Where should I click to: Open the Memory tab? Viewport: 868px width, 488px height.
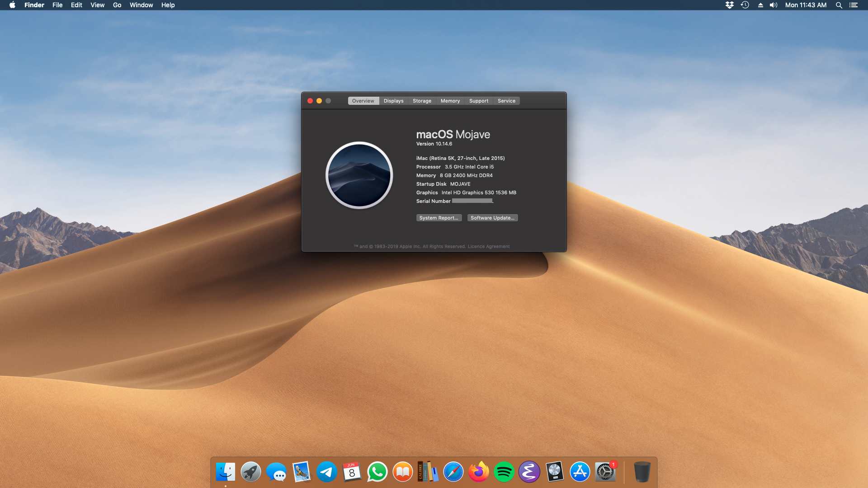tap(450, 101)
